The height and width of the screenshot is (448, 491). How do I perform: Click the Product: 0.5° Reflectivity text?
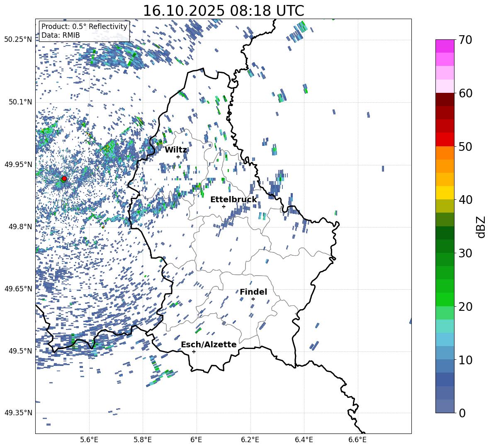click(x=84, y=26)
